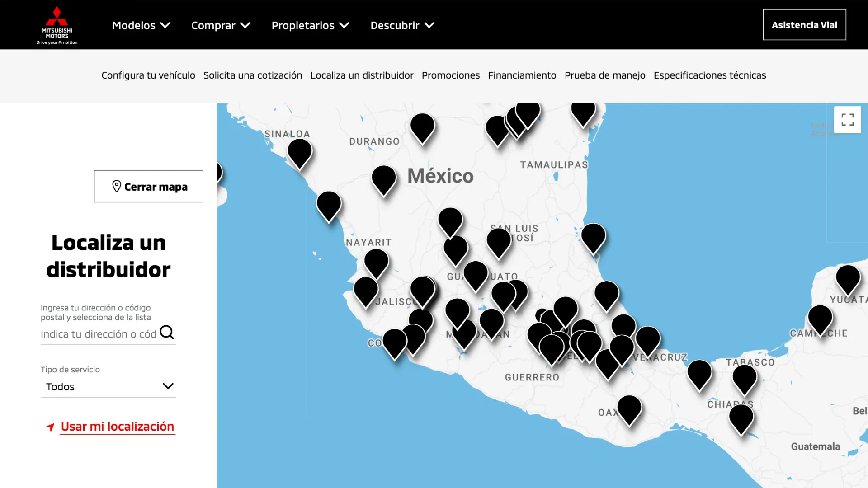Click the Cerrar mapa button

pos(148,187)
